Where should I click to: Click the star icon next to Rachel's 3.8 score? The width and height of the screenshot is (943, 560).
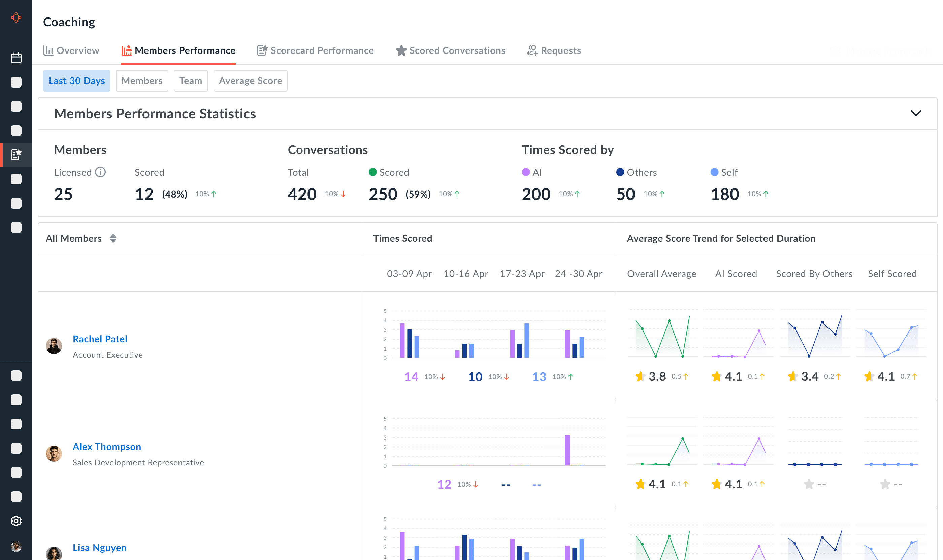pos(640,376)
